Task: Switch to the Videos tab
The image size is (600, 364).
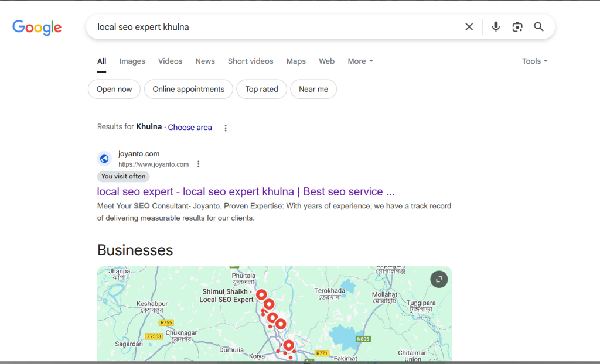Action: coord(170,61)
